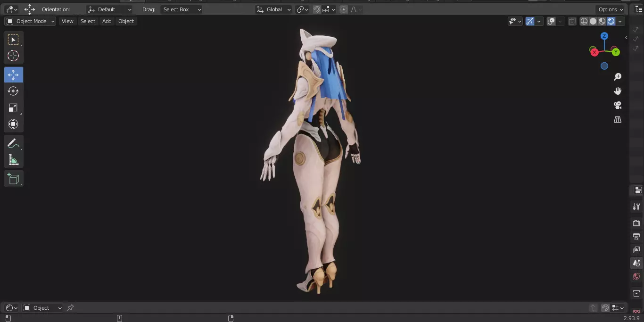The image size is (644, 322).
Task: Open object type visibility dropdown
Action: (515, 21)
